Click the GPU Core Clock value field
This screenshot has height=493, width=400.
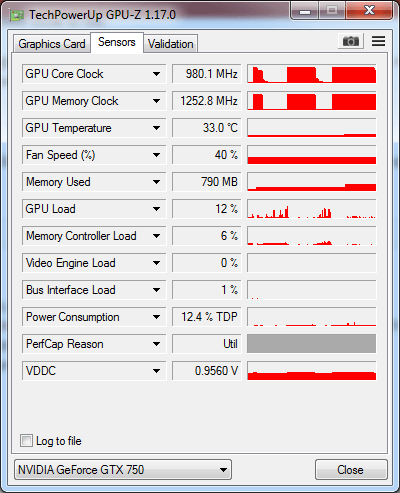(x=207, y=74)
